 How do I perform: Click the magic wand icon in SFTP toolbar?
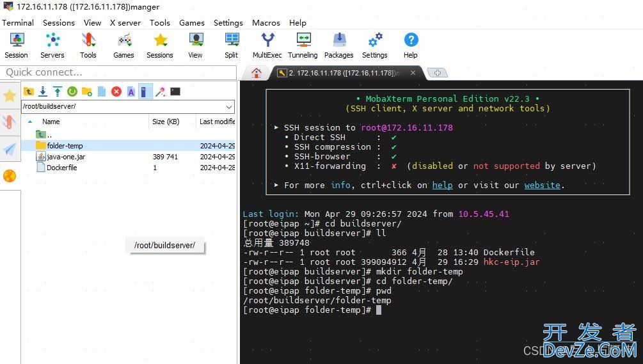[161, 91]
